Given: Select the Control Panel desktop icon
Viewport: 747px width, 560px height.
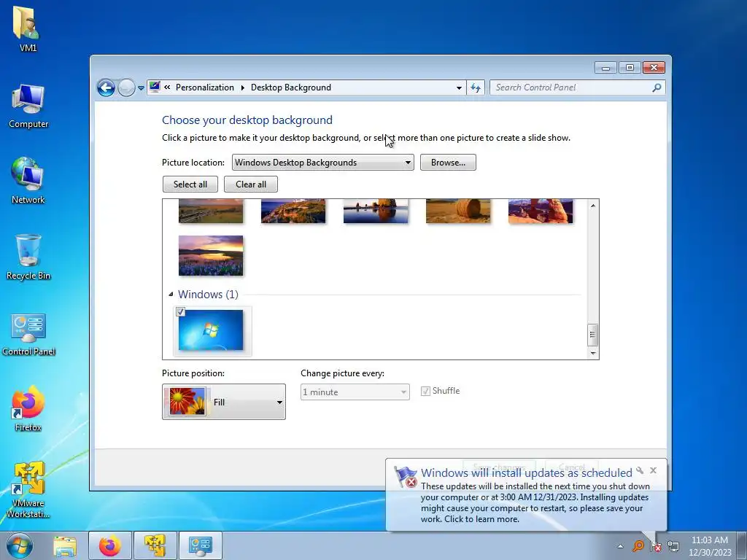Looking at the screenshot, I should 28,334.
